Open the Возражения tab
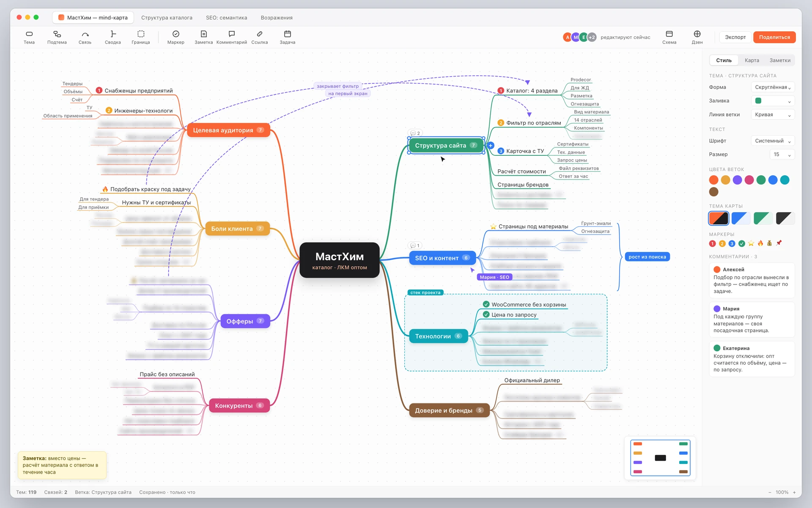This screenshot has height=508, width=812. point(277,18)
